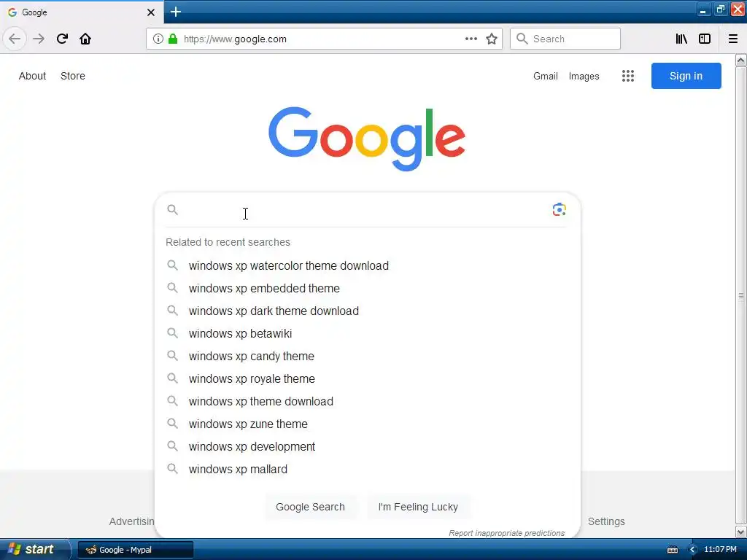Open a new tab with plus button
This screenshot has height=560, width=747.
pos(175,12)
